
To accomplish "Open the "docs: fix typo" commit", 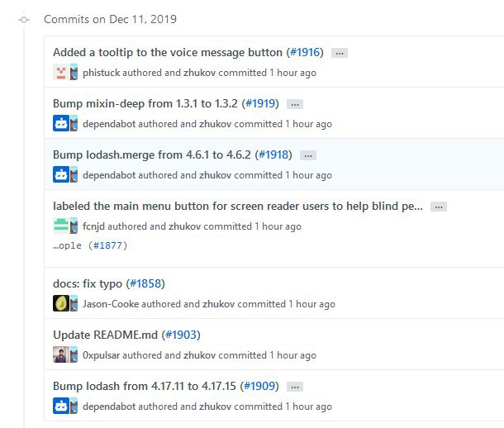I will point(88,283).
